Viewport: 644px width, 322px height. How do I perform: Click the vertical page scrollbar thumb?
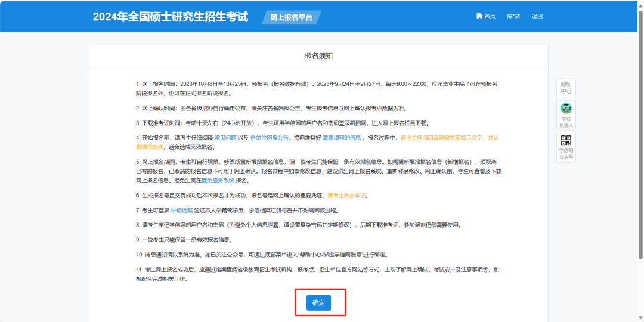point(640,131)
